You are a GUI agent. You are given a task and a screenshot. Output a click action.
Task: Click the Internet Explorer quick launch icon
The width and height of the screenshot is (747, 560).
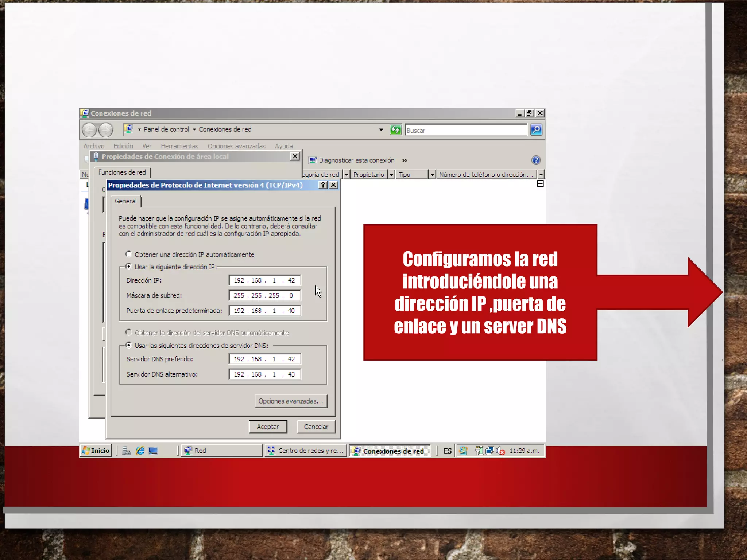pos(140,451)
